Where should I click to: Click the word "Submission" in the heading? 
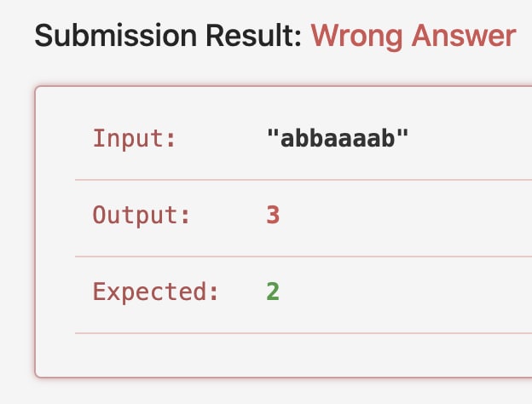116,35
